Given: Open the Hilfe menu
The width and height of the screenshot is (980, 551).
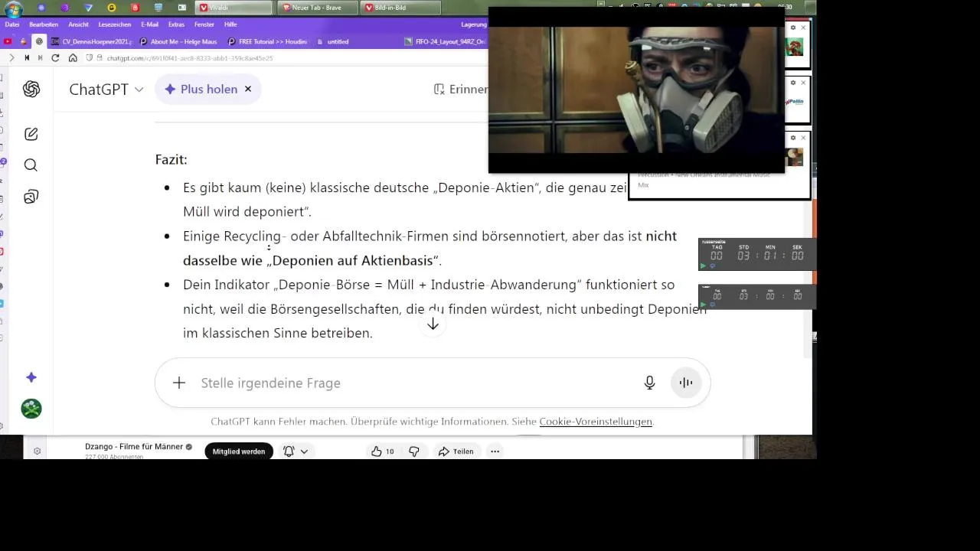Looking at the screenshot, I should coord(230,24).
